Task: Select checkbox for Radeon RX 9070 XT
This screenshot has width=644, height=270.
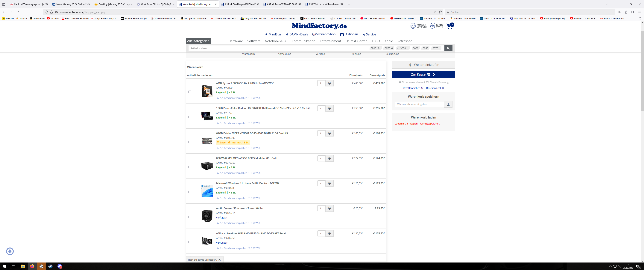Action: point(189,117)
